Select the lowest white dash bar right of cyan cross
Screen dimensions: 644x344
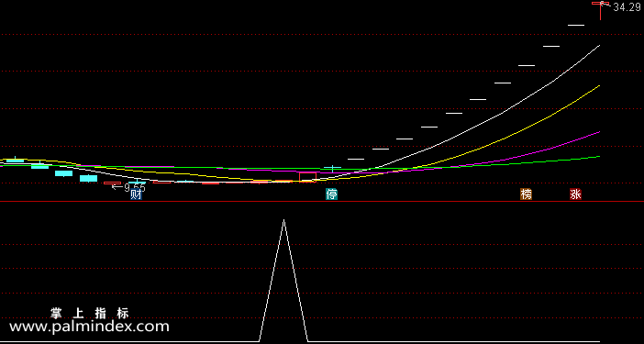click(x=356, y=159)
